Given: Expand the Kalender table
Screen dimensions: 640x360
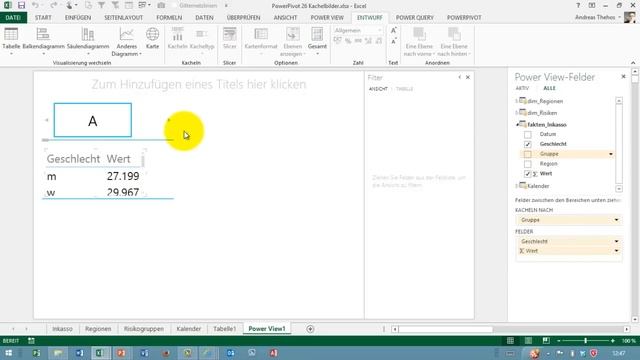Looking at the screenshot, I should [517, 186].
